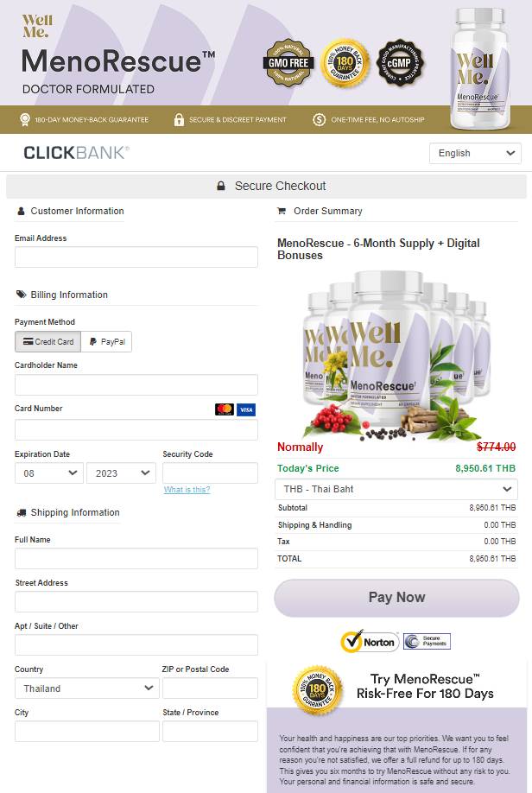Screen dimensions: 532x793
Task: Select PayPal payment method
Action: click(x=107, y=342)
